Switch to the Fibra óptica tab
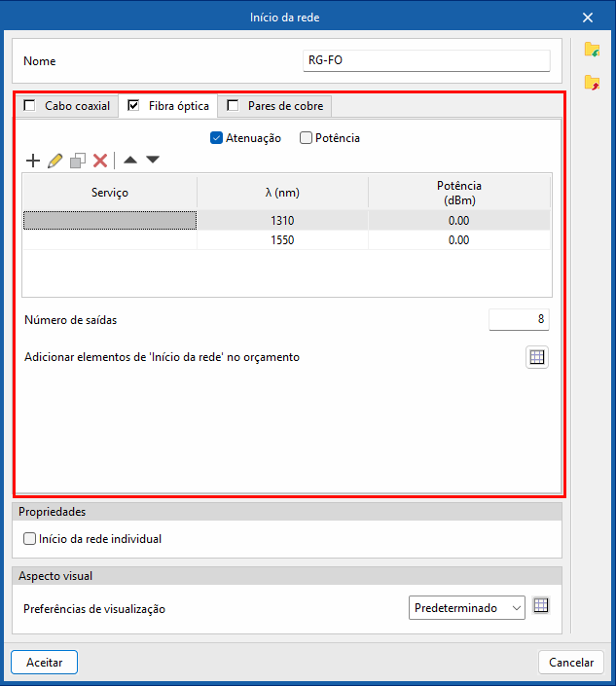The height and width of the screenshot is (686, 616). click(168, 106)
